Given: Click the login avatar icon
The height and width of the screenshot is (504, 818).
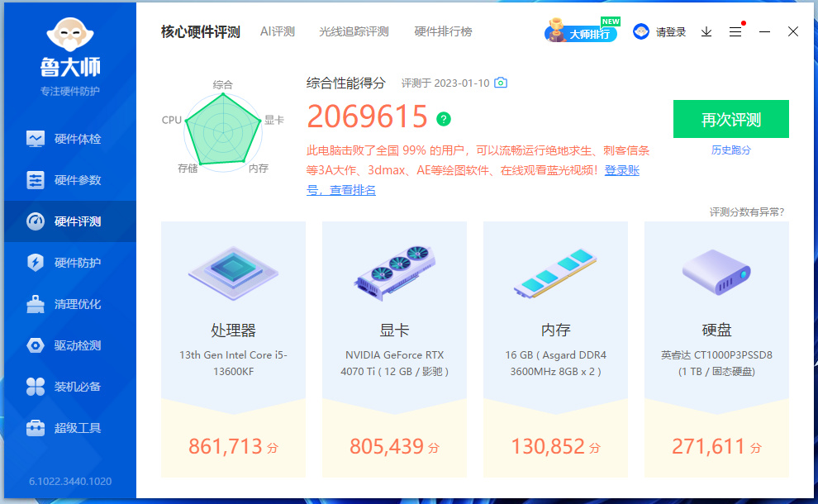Looking at the screenshot, I should pos(640,32).
